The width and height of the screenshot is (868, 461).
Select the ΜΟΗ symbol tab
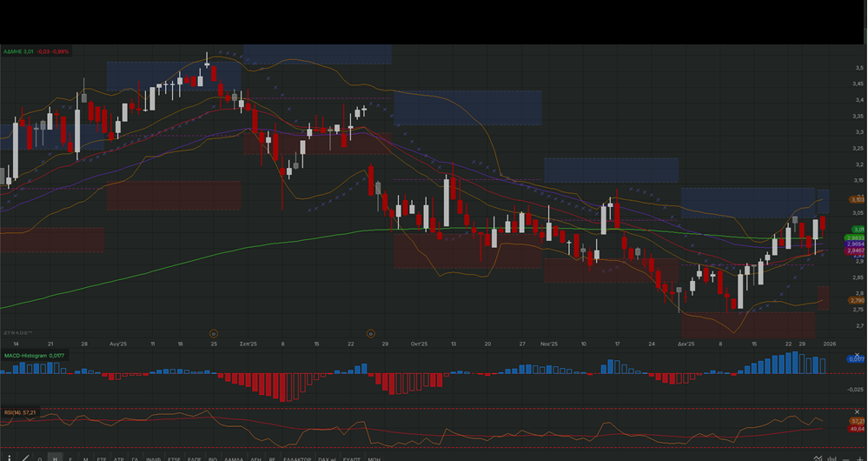coord(374,458)
